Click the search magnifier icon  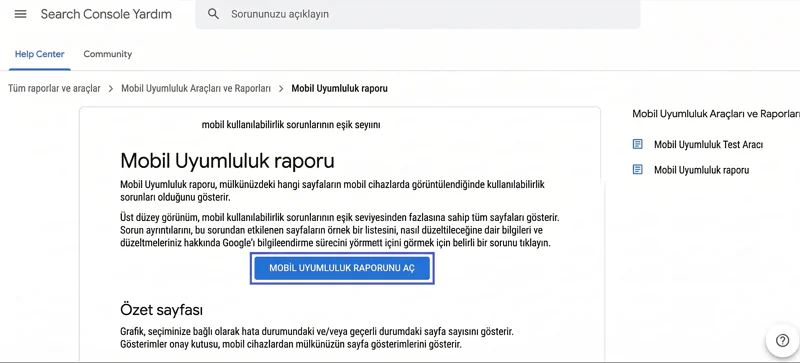[213, 14]
